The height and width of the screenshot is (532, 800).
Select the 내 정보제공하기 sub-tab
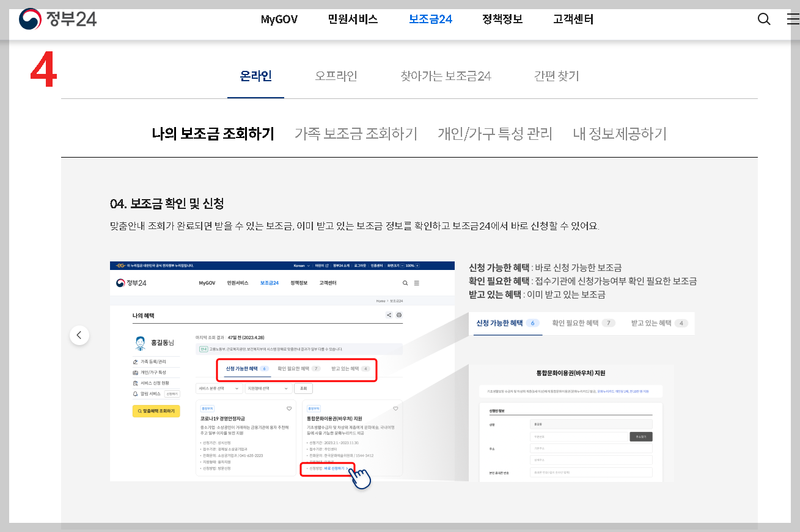point(620,134)
